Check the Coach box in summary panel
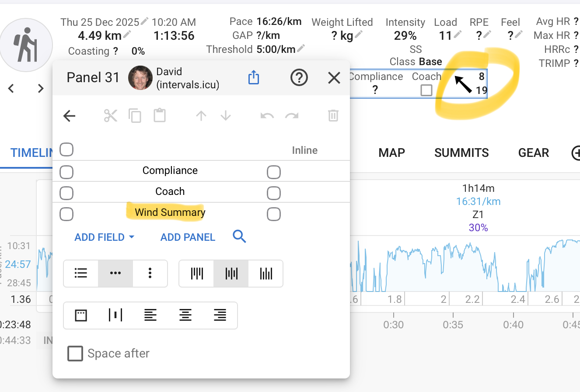 [426, 90]
